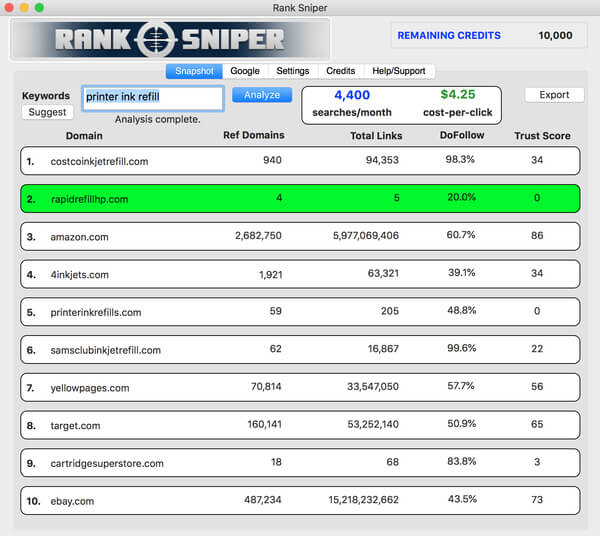Click rapidrefillhp.com DoFollow 20.0%

(x=461, y=197)
